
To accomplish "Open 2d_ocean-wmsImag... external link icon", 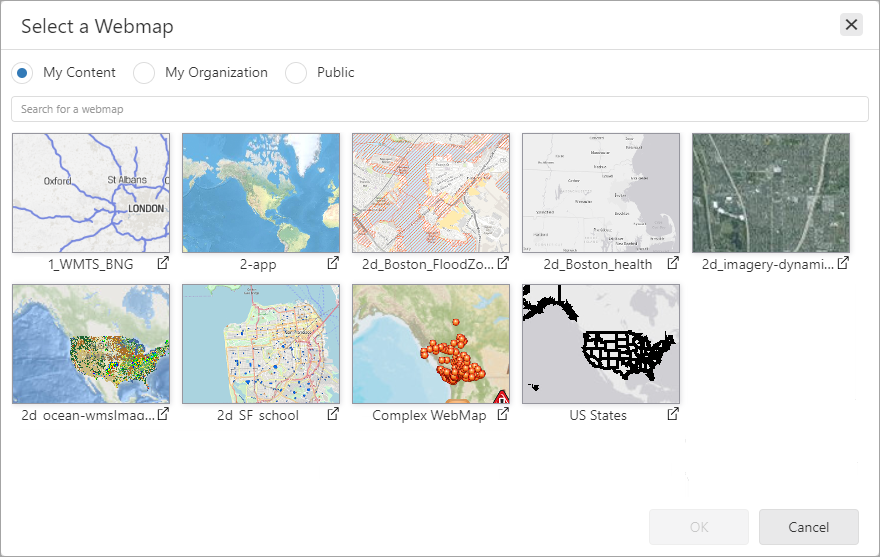I will [163, 414].
